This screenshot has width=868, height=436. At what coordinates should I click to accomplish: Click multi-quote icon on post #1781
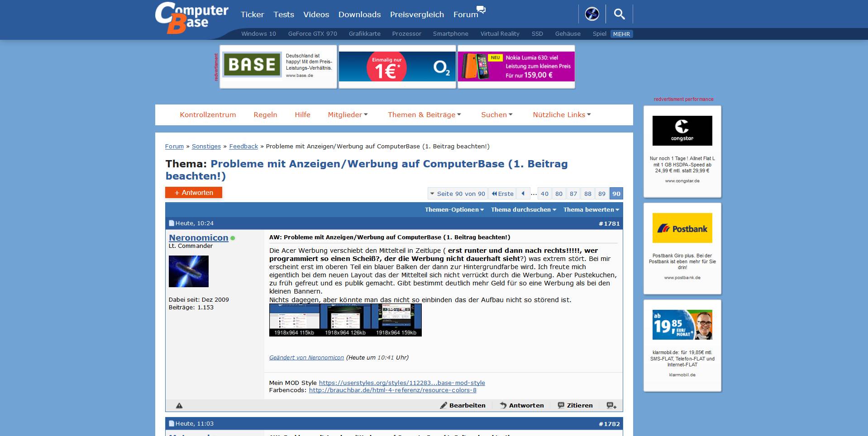tap(612, 406)
